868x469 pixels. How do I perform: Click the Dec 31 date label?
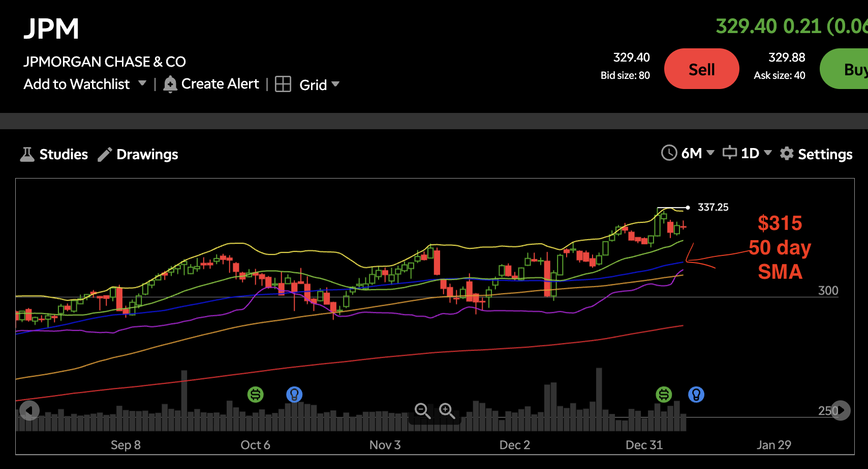click(644, 445)
